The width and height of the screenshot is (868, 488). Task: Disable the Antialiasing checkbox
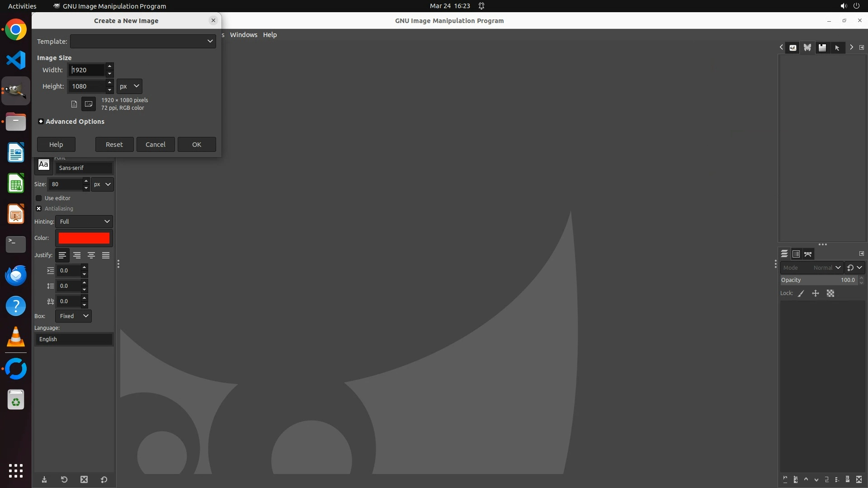tap(39, 209)
